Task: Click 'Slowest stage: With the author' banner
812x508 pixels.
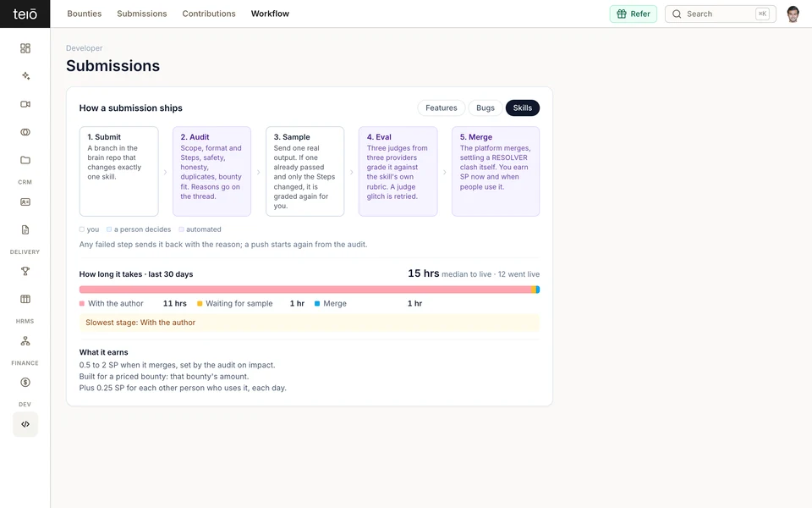Action: (310, 323)
